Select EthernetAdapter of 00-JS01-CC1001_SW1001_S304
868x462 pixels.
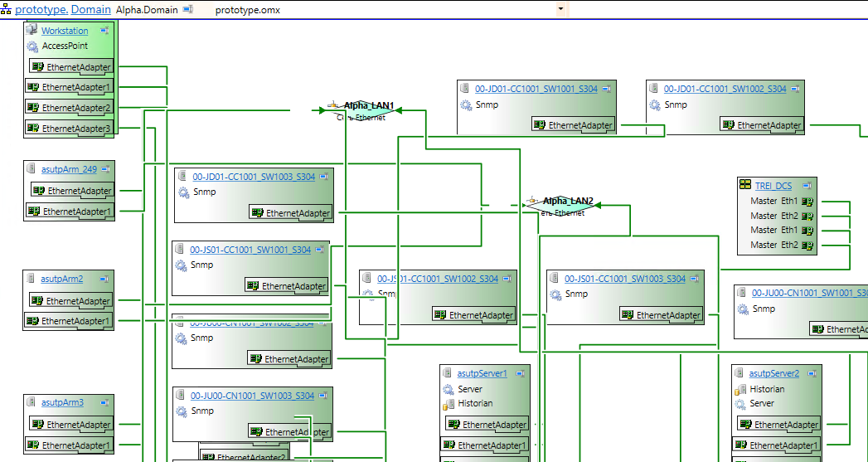[287, 286]
